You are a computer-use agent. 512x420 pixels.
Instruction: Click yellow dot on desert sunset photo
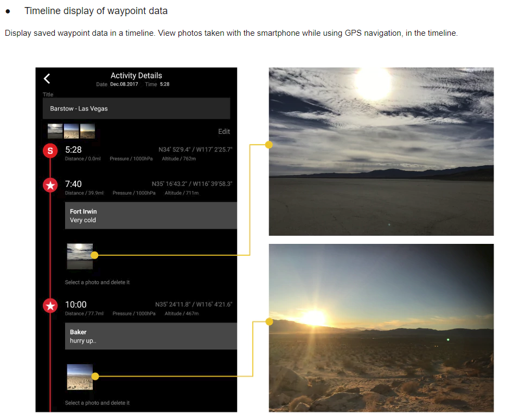point(269,322)
